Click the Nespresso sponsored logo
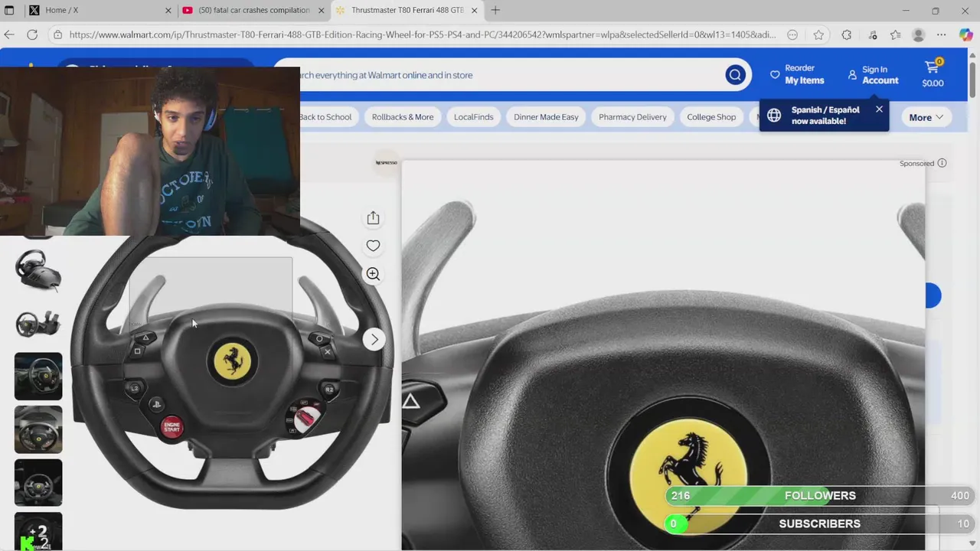This screenshot has width=980, height=551. 387,162
